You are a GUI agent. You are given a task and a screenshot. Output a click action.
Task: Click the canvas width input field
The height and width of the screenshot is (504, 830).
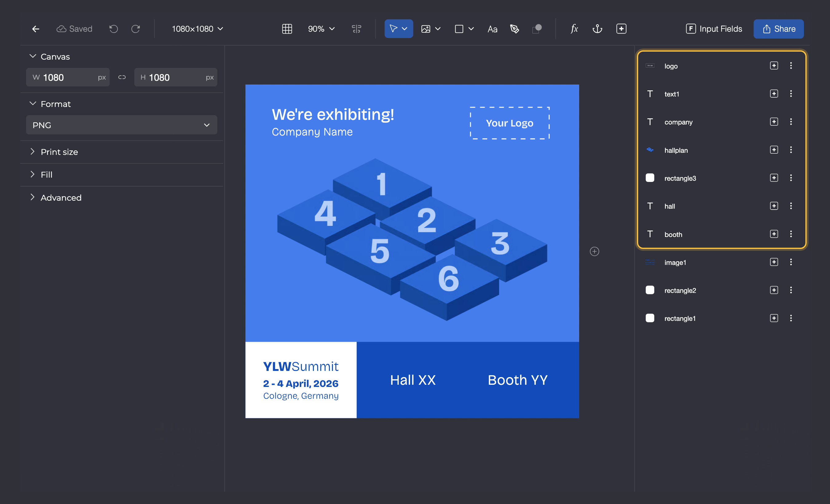pos(68,77)
